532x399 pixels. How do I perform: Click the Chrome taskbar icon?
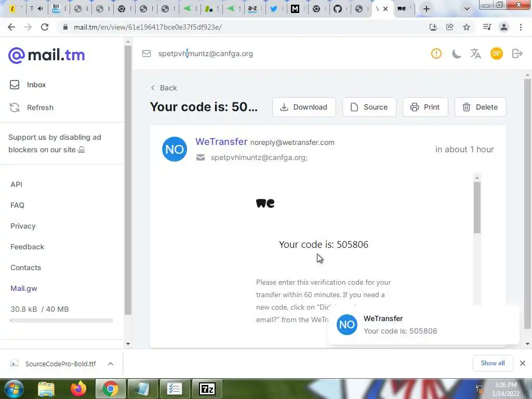110,389
